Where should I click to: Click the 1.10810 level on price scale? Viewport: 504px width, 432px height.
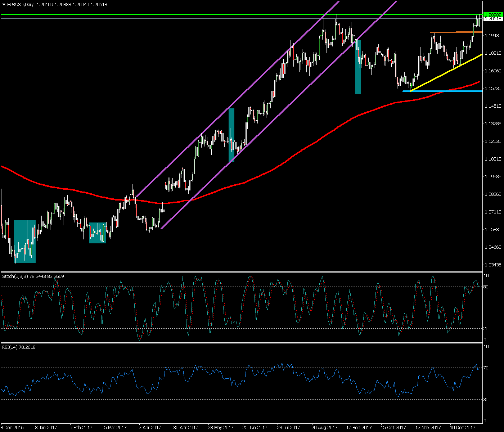(x=493, y=159)
